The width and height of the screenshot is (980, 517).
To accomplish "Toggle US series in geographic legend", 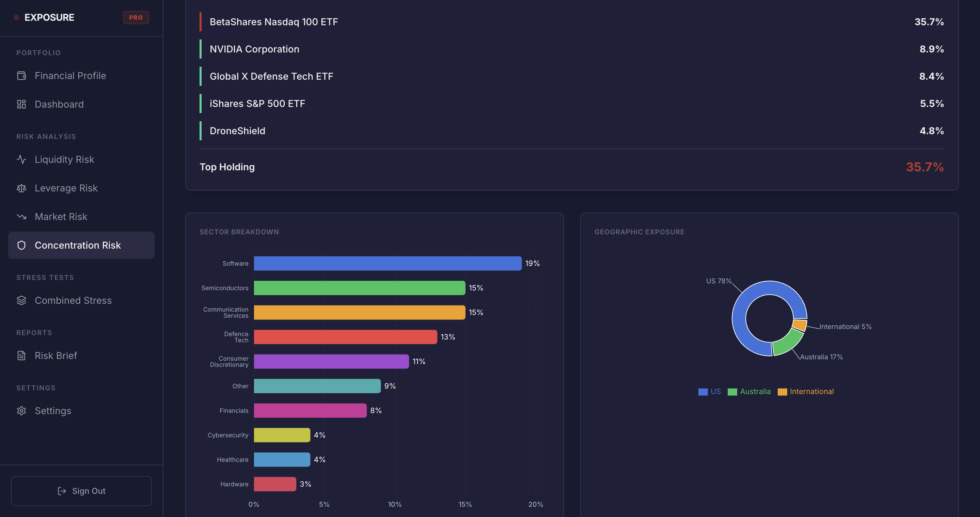I will pos(709,391).
